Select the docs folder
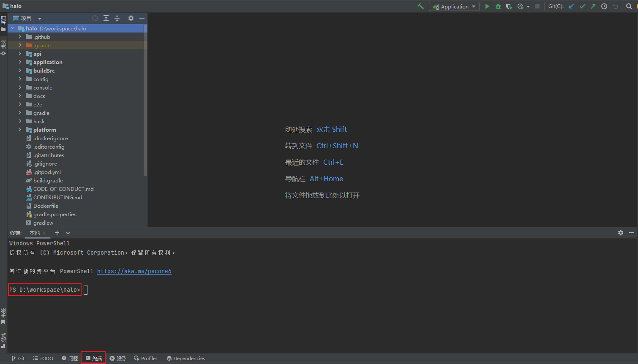The width and height of the screenshot is (638, 364). 39,96
